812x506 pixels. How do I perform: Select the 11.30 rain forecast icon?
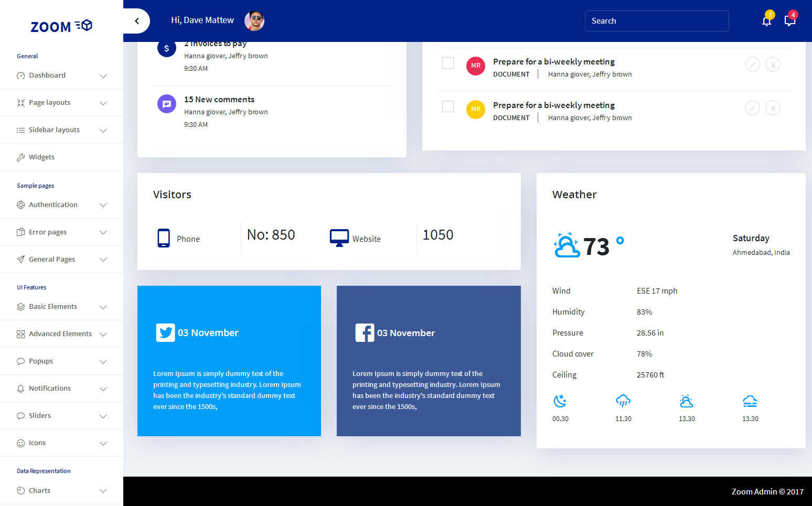pos(623,402)
